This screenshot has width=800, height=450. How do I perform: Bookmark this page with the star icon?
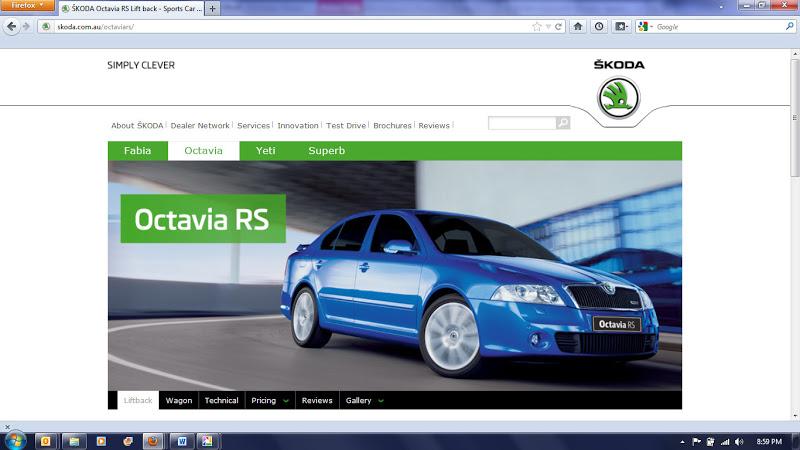[536, 27]
